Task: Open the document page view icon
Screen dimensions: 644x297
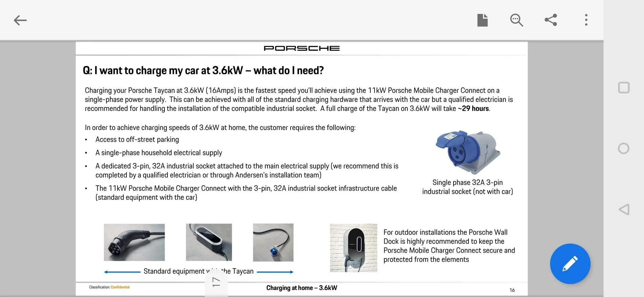Action: (482, 20)
